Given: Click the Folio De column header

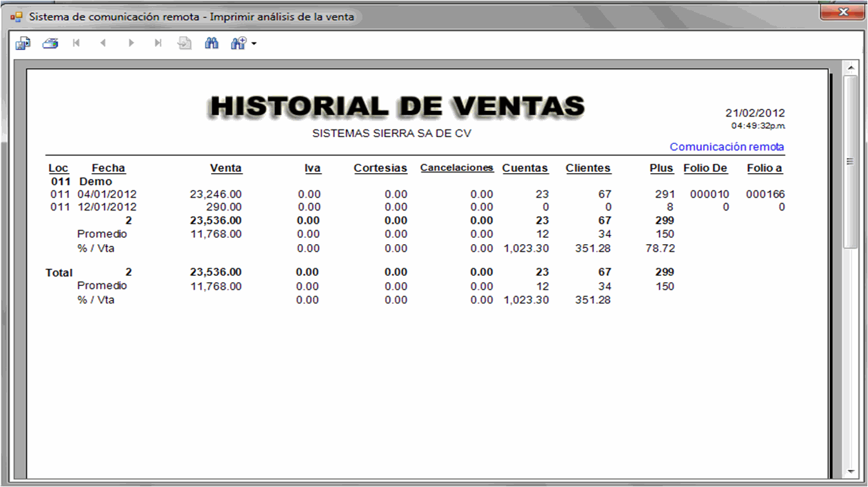Looking at the screenshot, I should click(x=705, y=169).
